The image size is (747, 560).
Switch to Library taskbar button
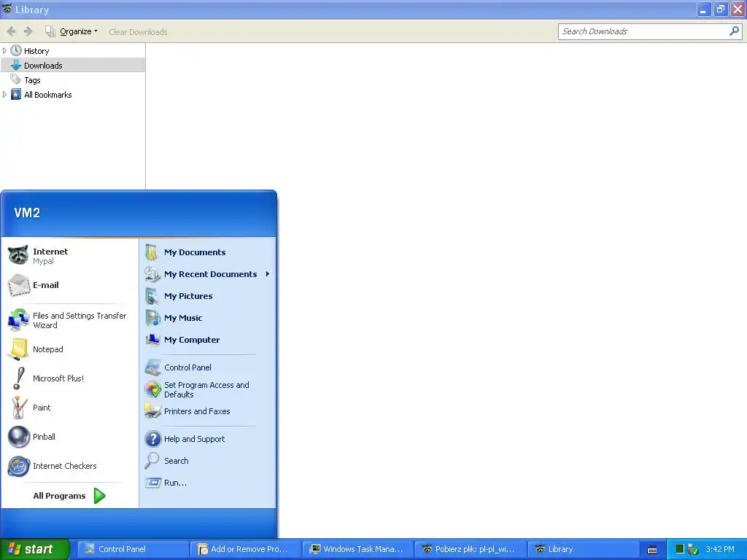click(583, 549)
